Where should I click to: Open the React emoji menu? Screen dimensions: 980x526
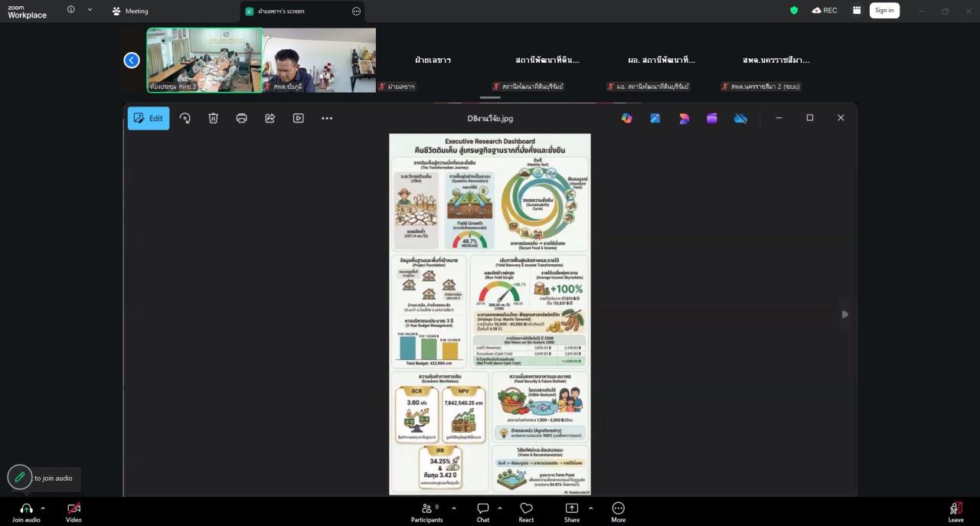[526, 512]
